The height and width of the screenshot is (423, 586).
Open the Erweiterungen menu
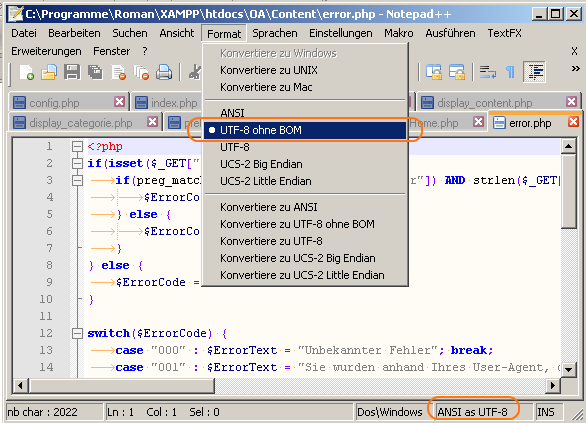pos(46,51)
